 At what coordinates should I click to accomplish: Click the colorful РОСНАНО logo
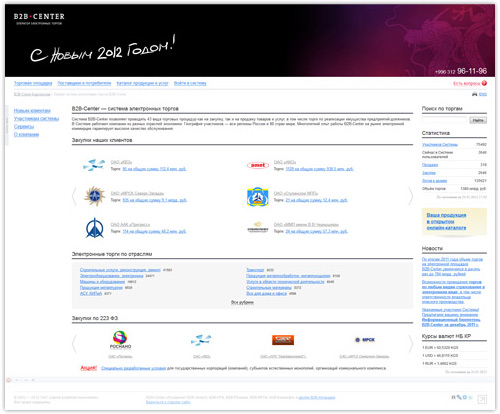[120, 340]
